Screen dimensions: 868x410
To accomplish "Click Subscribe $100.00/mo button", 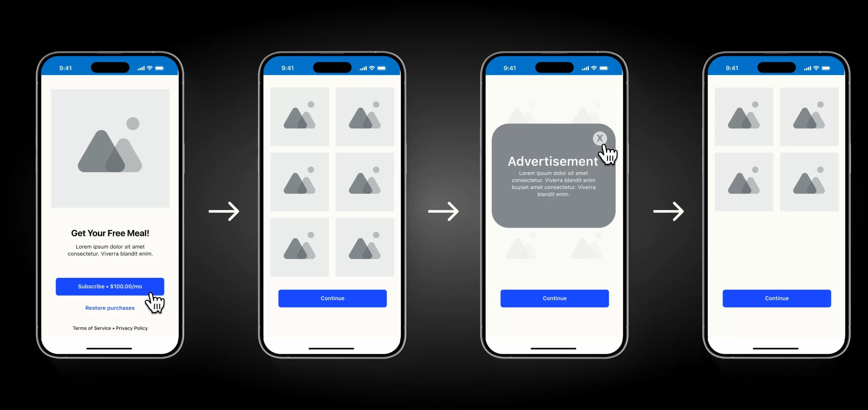I will pos(110,286).
